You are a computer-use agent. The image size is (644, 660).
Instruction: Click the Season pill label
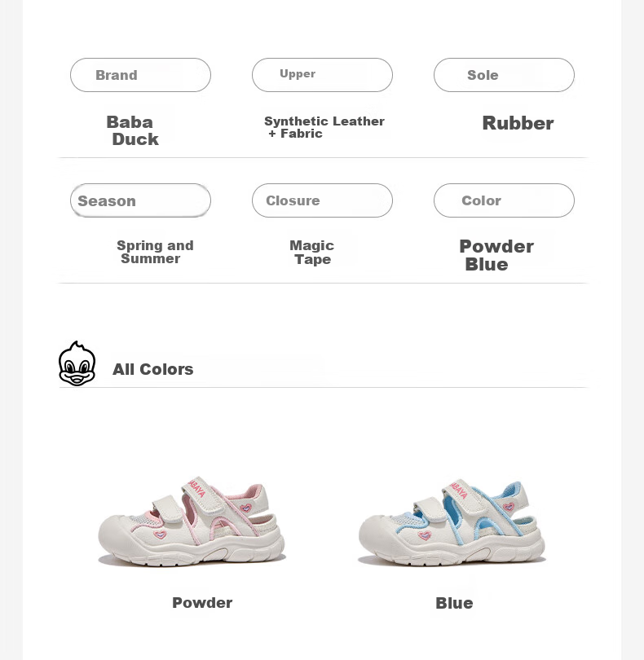pos(140,200)
